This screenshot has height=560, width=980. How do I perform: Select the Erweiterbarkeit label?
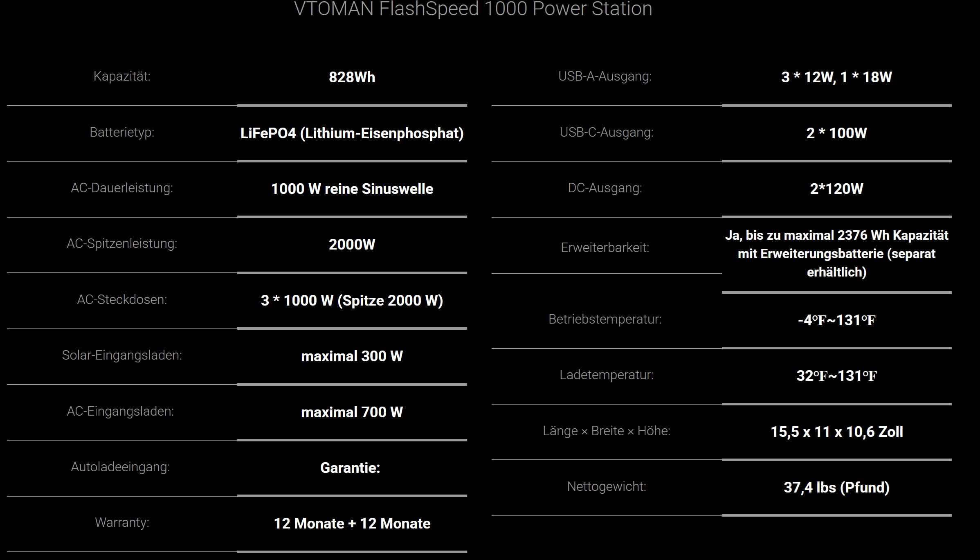(605, 247)
